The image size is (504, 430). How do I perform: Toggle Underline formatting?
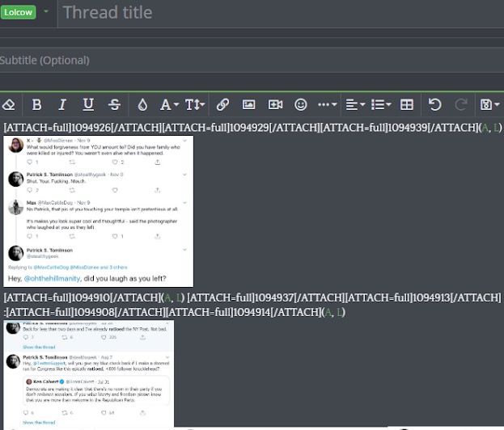[x=88, y=105]
